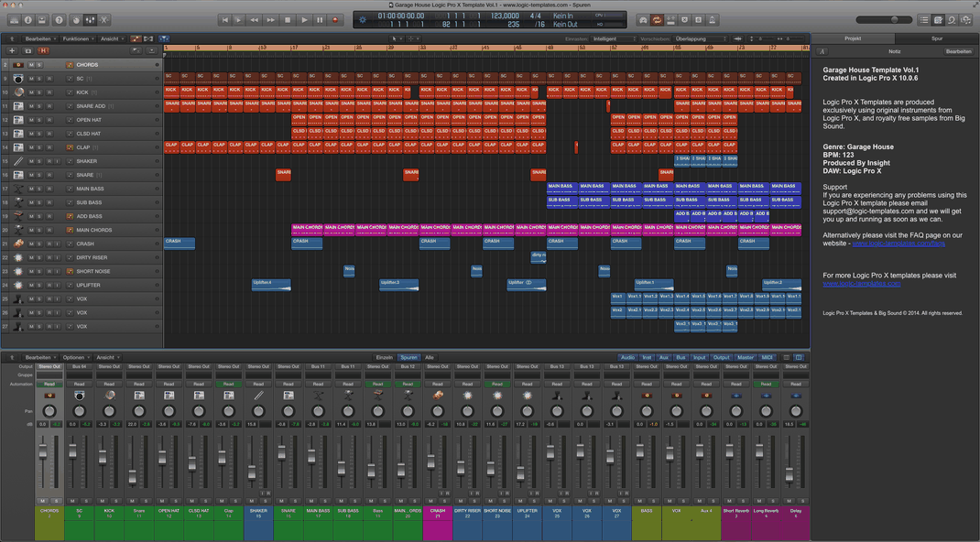Click the Flex view icon in tracks header
Viewport: 980px width, 542px height.
(x=148, y=38)
